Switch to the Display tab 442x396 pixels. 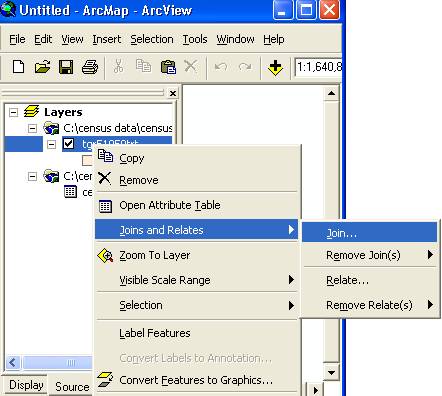26,385
